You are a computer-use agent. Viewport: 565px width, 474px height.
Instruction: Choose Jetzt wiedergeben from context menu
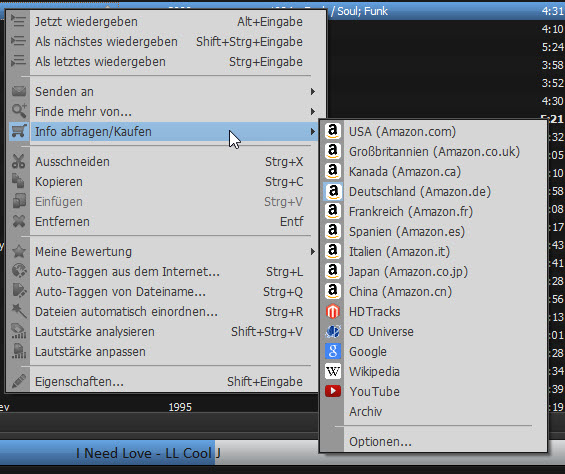(163, 21)
